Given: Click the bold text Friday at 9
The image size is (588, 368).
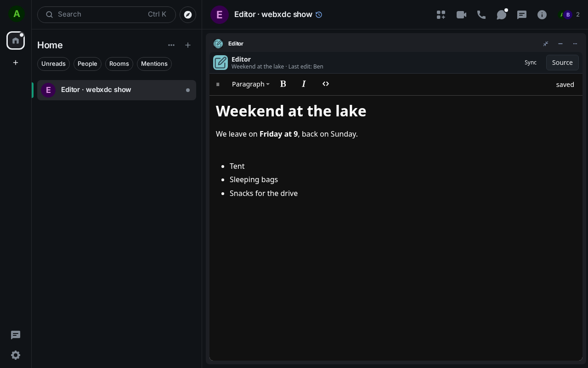Looking at the screenshot, I should 279,134.
